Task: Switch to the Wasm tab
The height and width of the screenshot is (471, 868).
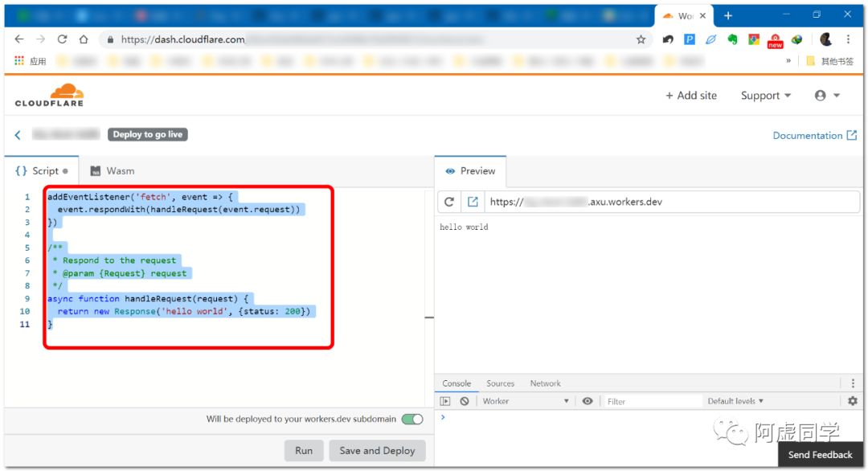Action: tap(113, 171)
